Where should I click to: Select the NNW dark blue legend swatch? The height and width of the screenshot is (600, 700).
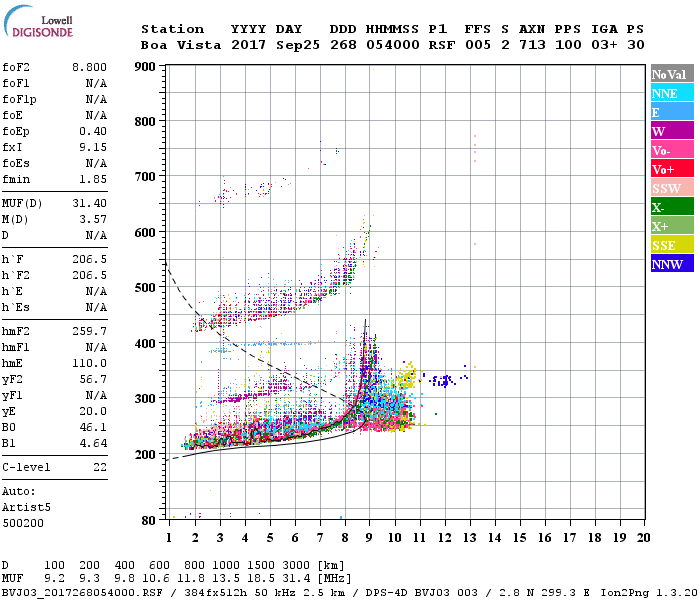(672, 263)
